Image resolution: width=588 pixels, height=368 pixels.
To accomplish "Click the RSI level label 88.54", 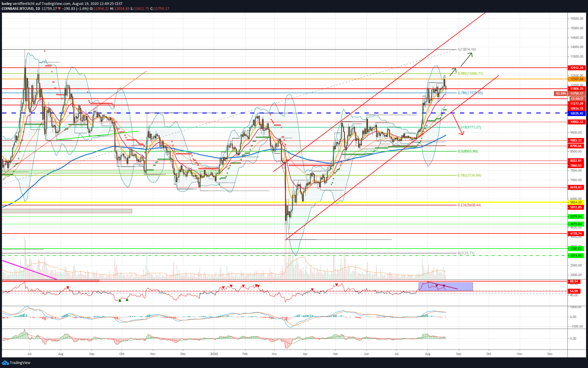I will pyautogui.click(x=574, y=281).
